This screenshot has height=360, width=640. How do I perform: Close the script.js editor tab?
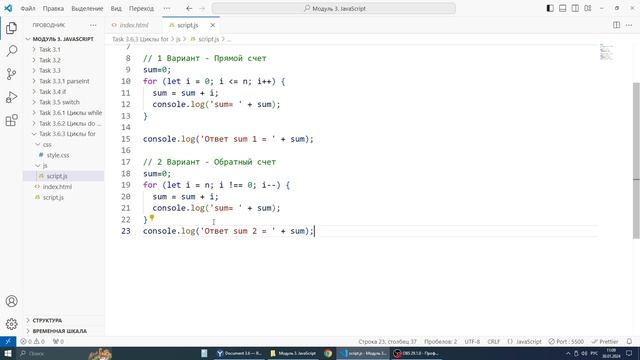(x=213, y=25)
